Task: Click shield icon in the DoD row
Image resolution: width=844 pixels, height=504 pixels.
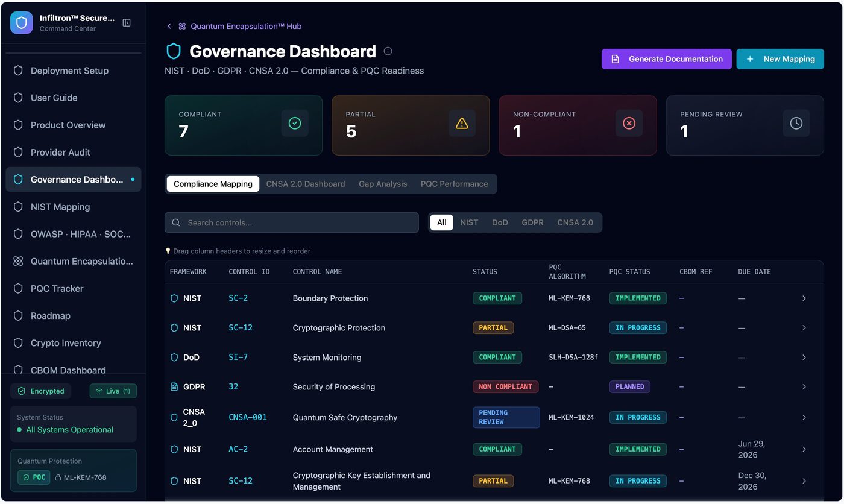Action: [174, 358]
